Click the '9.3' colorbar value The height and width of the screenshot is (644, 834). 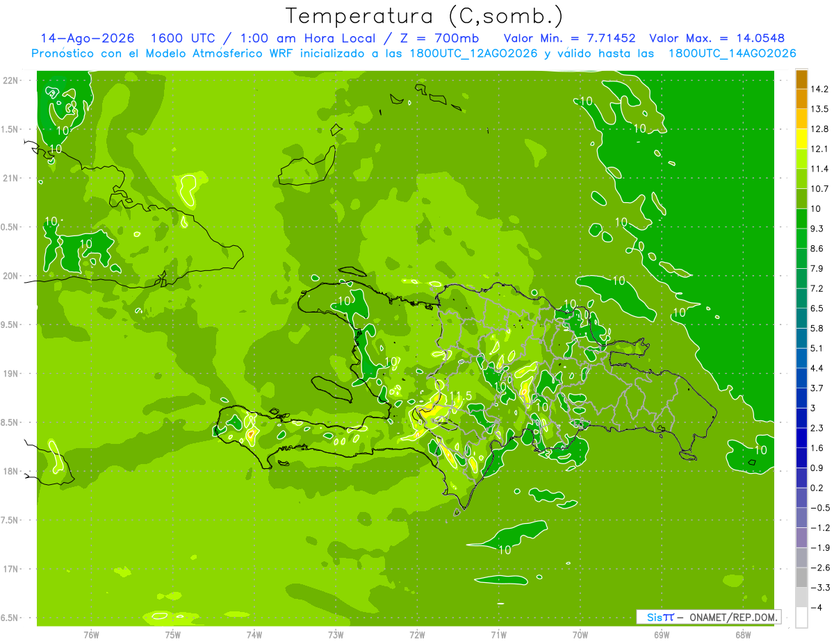817,229
